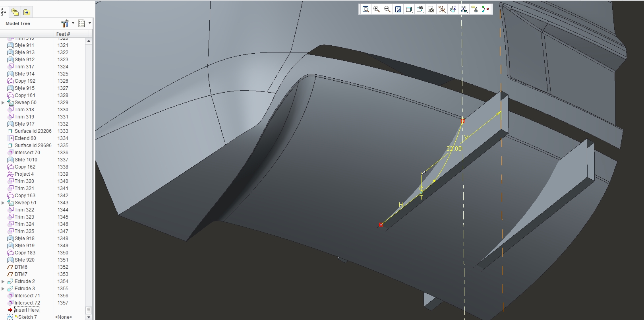Click the Repaint screen icon
Viewport: 644px width, 320px height.
[x=398, y=9]
